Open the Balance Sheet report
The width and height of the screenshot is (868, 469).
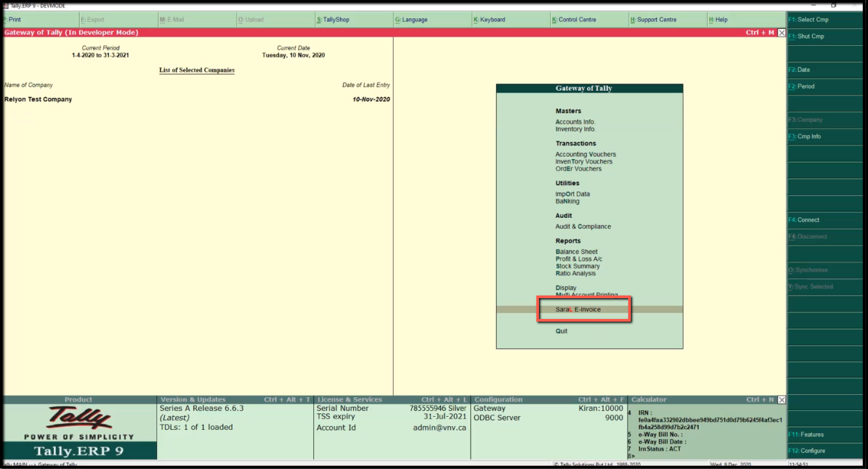577,252
